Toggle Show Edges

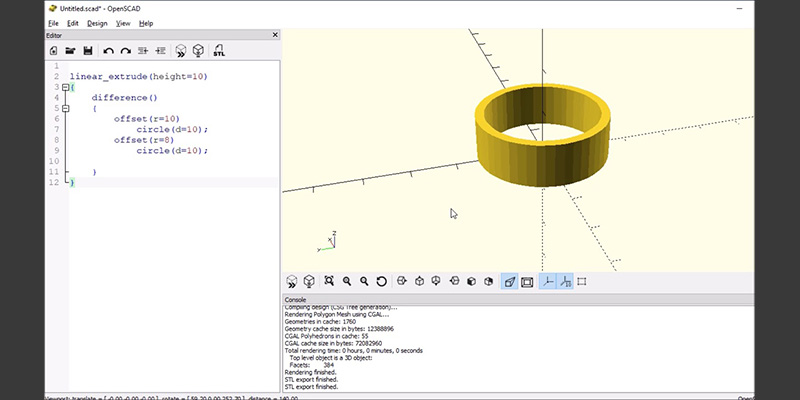point(582,281)
